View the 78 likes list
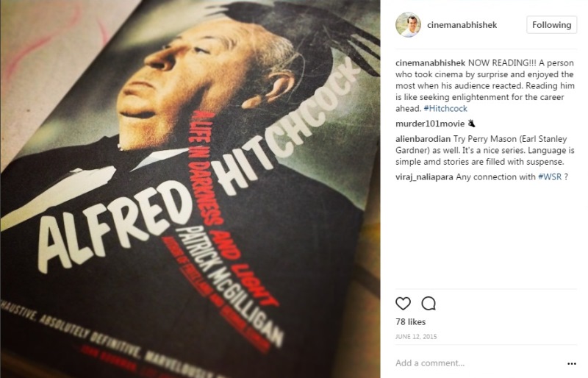 [x=411, y=321]
